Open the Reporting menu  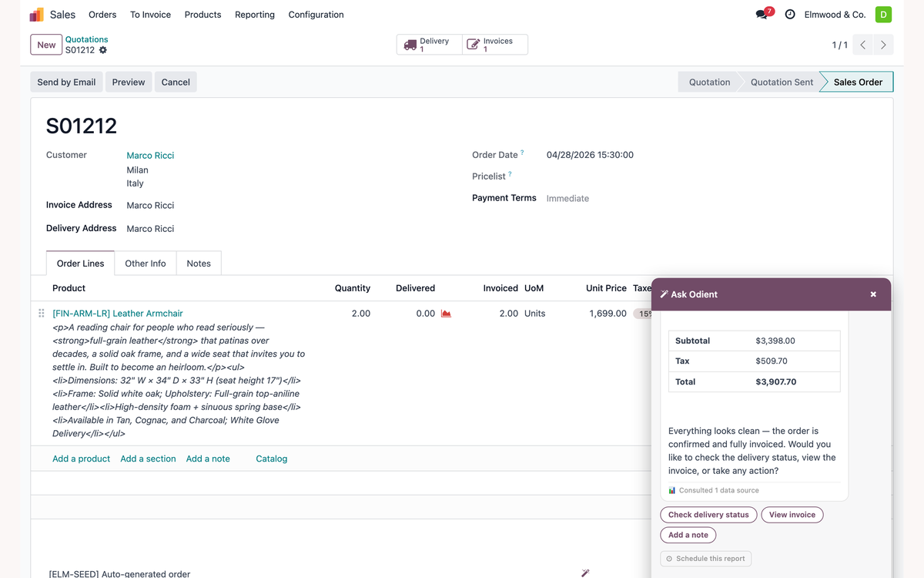(255, 15)
